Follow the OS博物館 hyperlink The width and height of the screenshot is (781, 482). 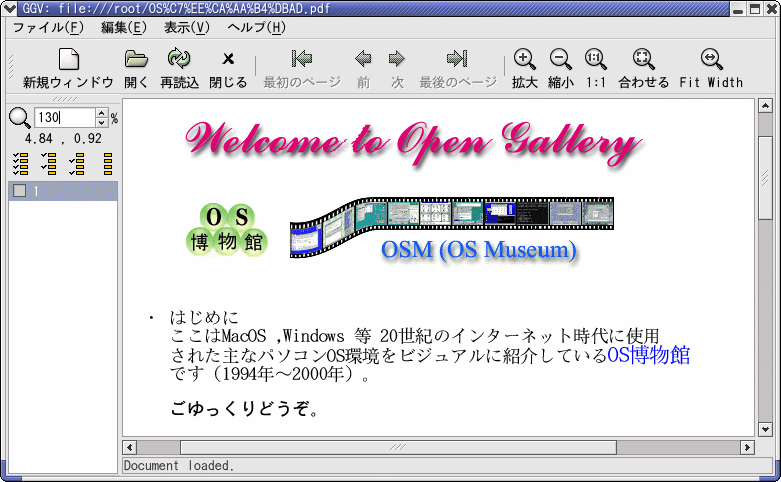click(x=649, y=356)
